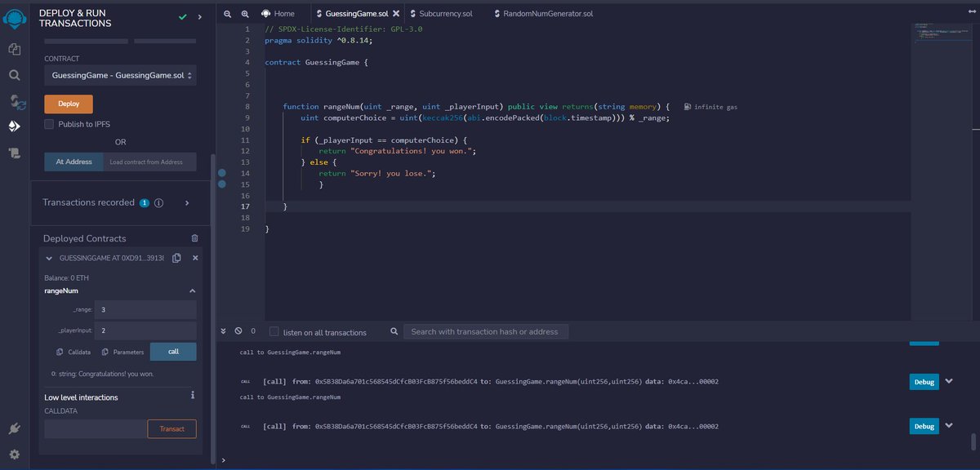Open the File Explorer sidebar icon

click(x=14, y=49)
